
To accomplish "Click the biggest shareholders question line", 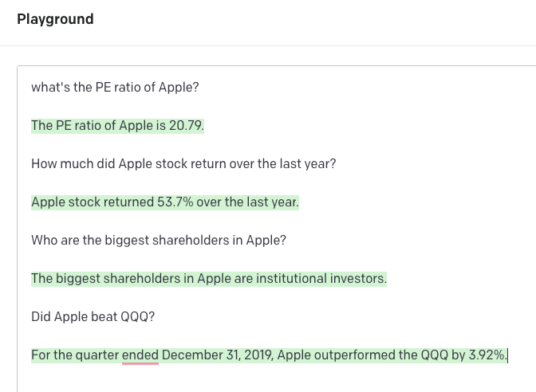I will tap(159, 241).
